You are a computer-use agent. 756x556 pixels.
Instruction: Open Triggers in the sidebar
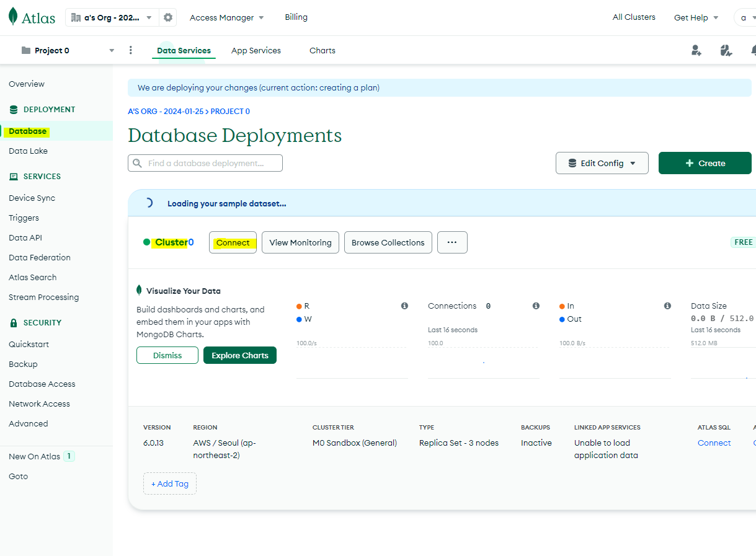point(24,218)
